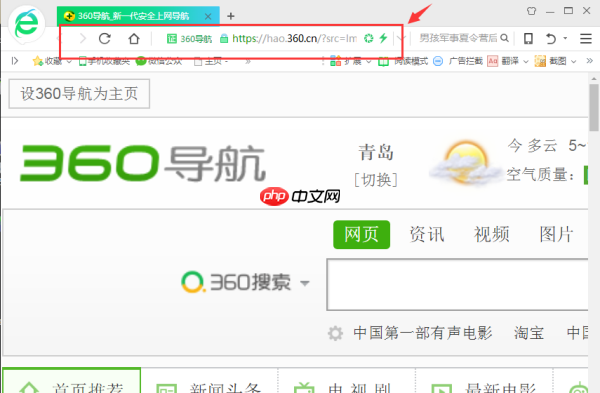This screenshot has width=600, height=393.
Task: Click the lightning speed mode icon
Action: (x=383, y=38)
